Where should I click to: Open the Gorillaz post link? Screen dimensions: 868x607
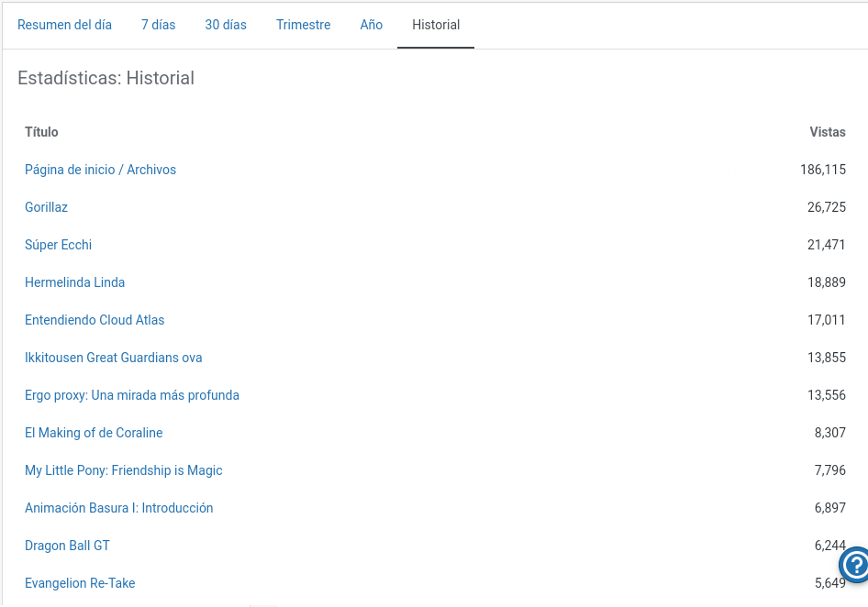pos(46,207)
